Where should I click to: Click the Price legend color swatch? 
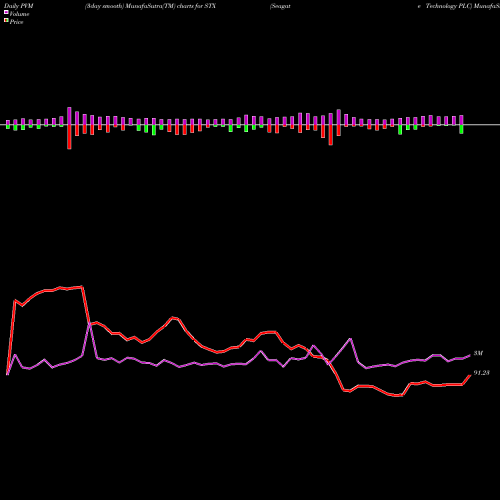pos(6,21)
